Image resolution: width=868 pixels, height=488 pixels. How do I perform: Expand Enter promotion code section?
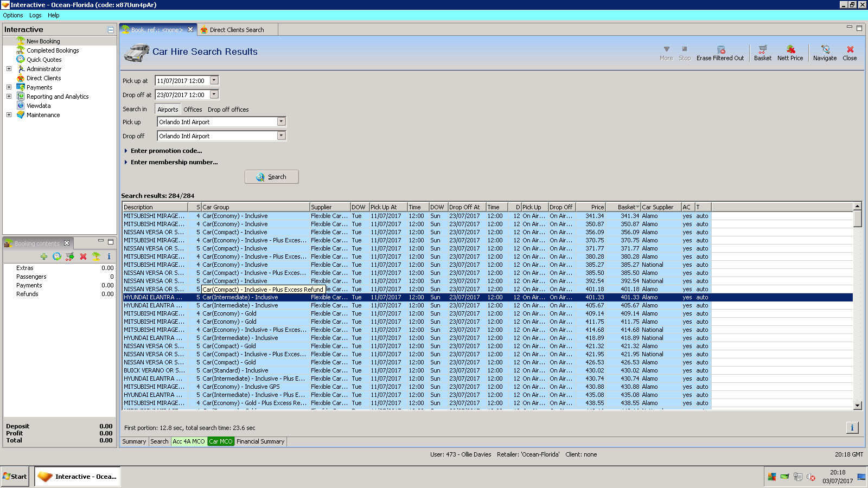[x=166, y=151]
